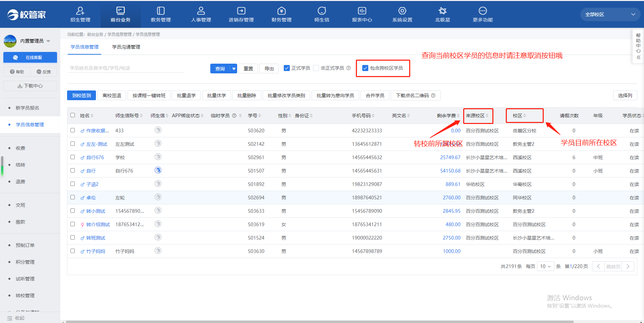Open the per-page 10 dropdown
The width and height of the screenshot is (644, 323).
(x=545, y=266)
